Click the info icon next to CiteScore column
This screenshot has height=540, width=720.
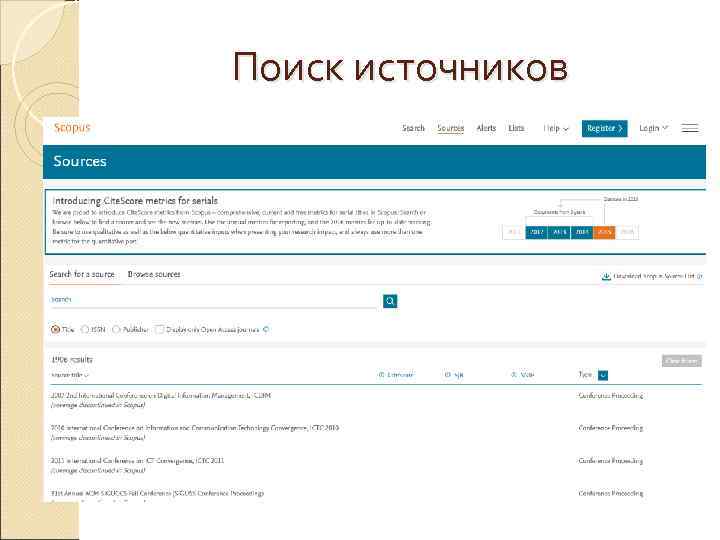(x=381, y=375)
